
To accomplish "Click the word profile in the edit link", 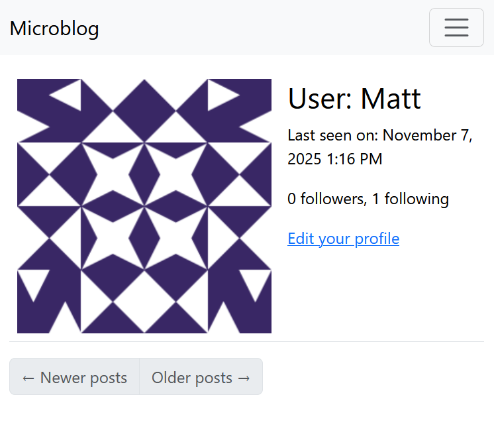I will (377, 239).
